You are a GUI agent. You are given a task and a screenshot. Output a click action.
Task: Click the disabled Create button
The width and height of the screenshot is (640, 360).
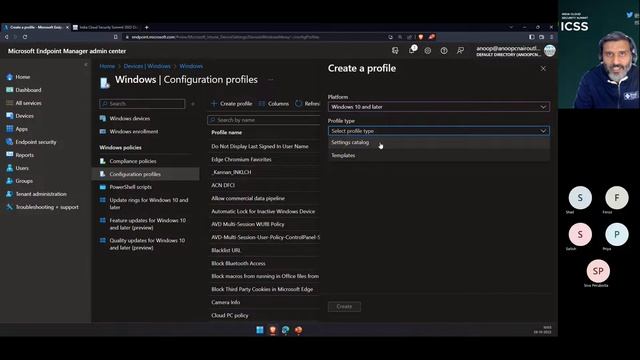(344, 307)
